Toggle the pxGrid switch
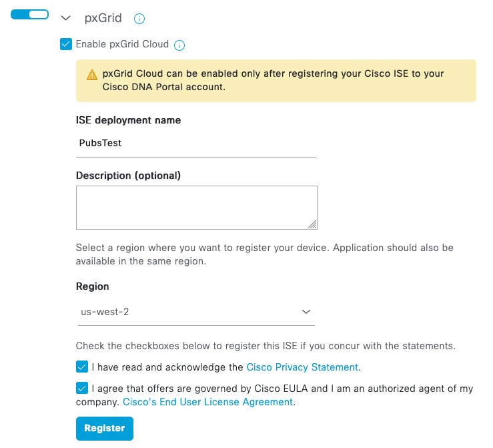 (29, 15)
